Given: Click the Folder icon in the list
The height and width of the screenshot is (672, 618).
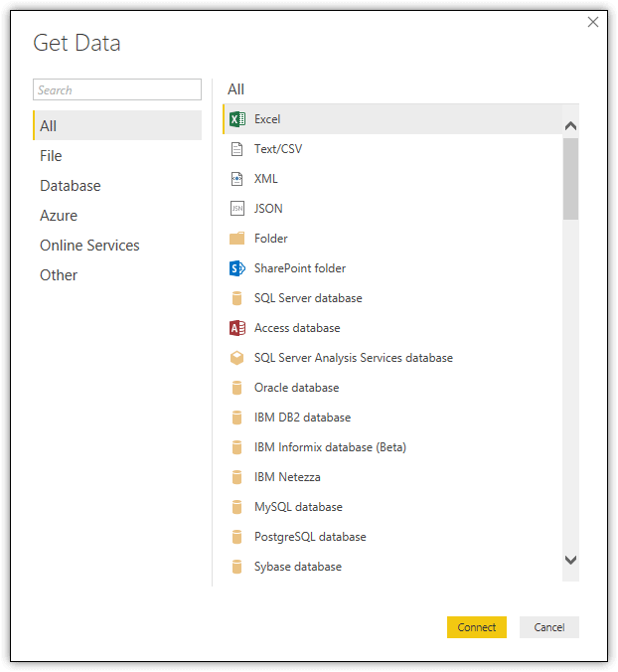Looking at the screenshot, I should (236, 239).
